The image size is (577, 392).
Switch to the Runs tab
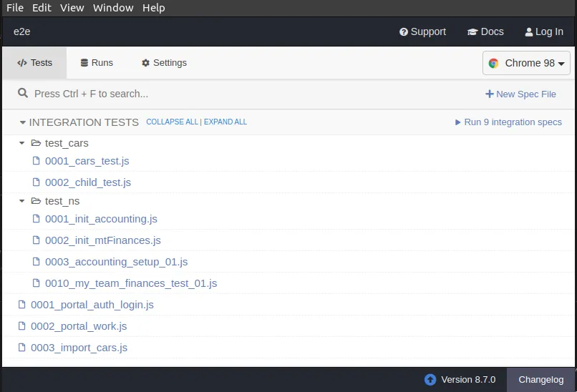pos(97,63)
